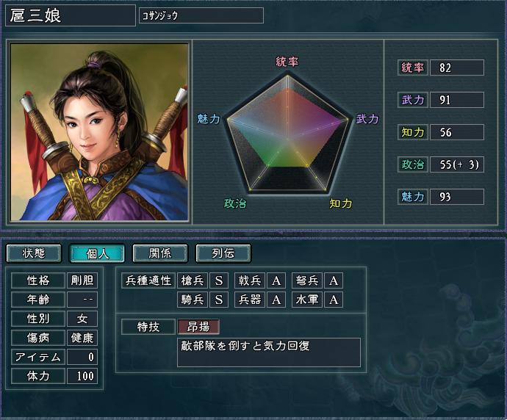Click the skill description text box

point(269,352)
